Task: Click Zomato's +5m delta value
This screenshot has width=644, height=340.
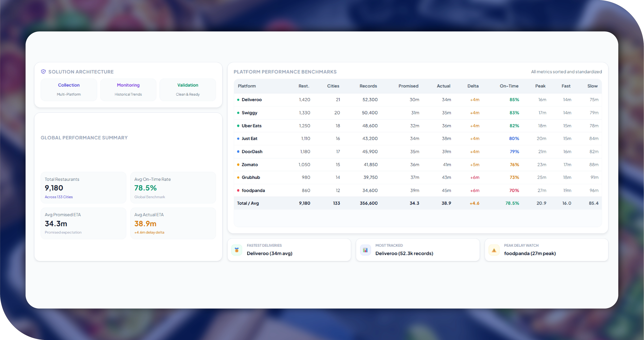Action: 474,164
